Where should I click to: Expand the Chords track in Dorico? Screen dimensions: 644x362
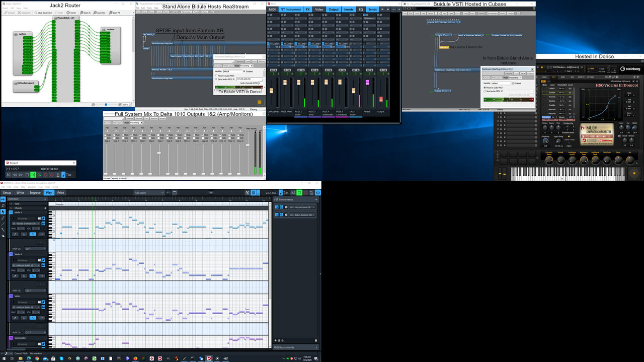(11, 208)
